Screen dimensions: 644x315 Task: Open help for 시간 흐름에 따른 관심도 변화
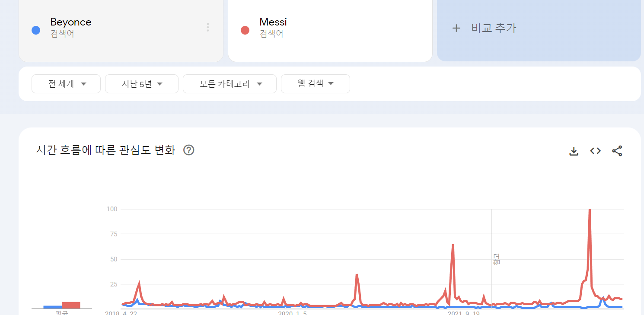pyautogui.click(x=189, y=150)
